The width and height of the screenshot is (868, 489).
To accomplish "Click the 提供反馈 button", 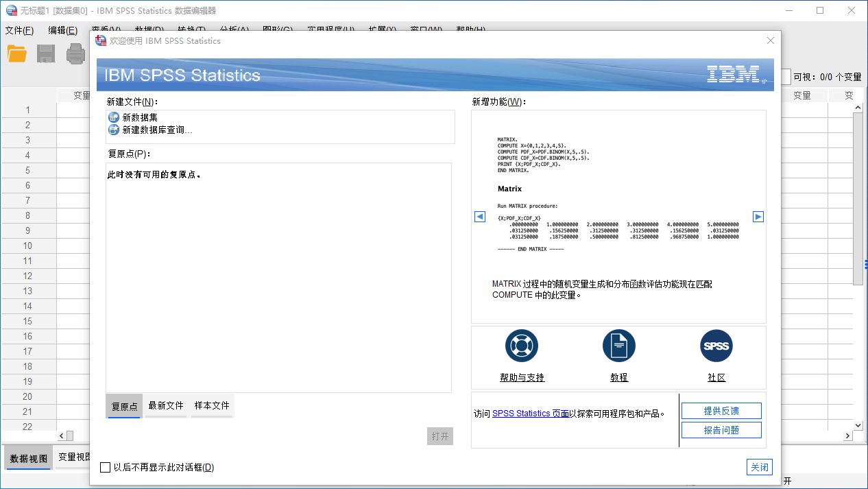I will tap(721, 411).
